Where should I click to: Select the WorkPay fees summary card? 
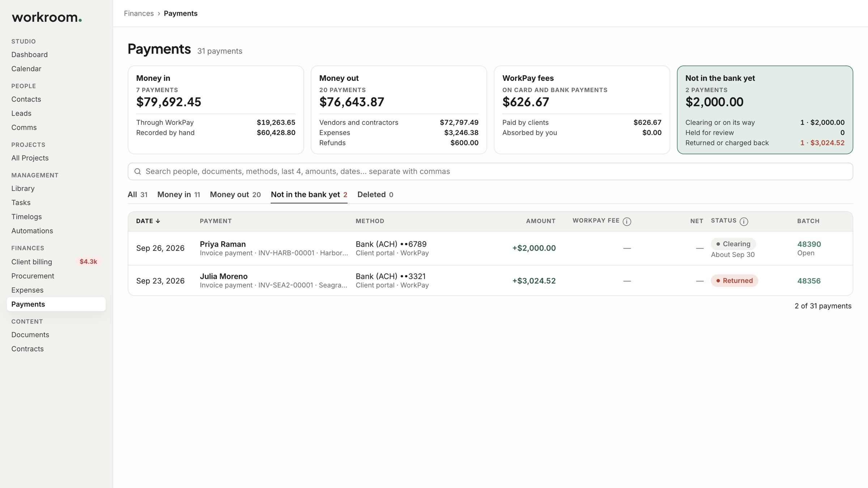click(x=582, y=110)
